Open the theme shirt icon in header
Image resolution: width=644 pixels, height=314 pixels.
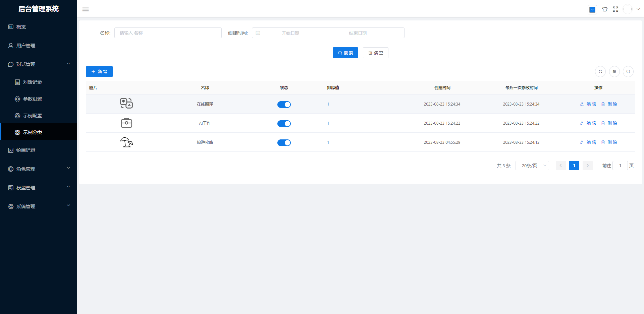tap(604, 9)
